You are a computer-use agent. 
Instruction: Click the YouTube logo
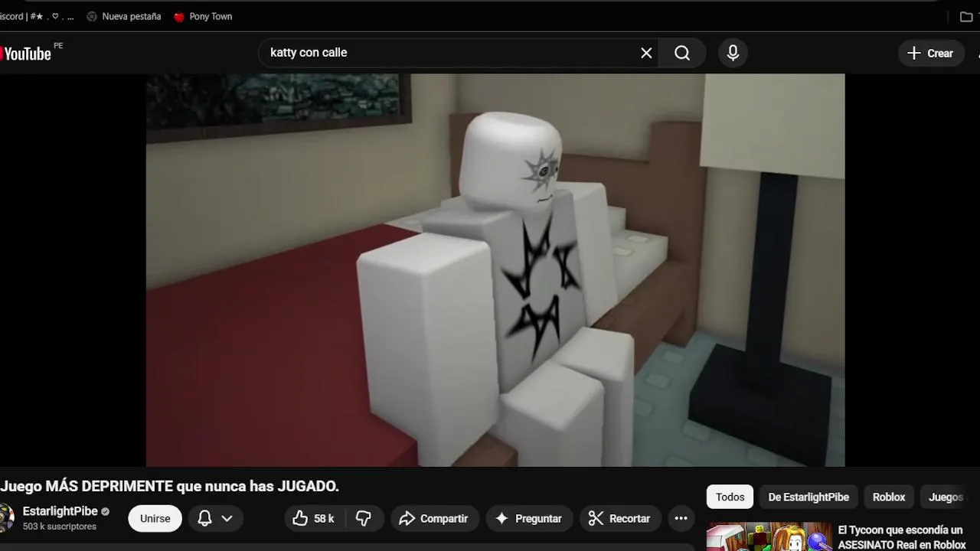point(25,54)
